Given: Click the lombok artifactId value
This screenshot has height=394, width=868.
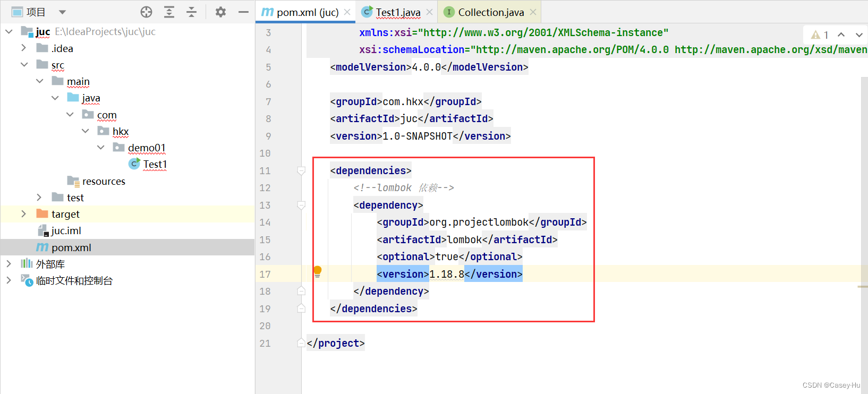Looking at the screenshot, I should point(464,239).
